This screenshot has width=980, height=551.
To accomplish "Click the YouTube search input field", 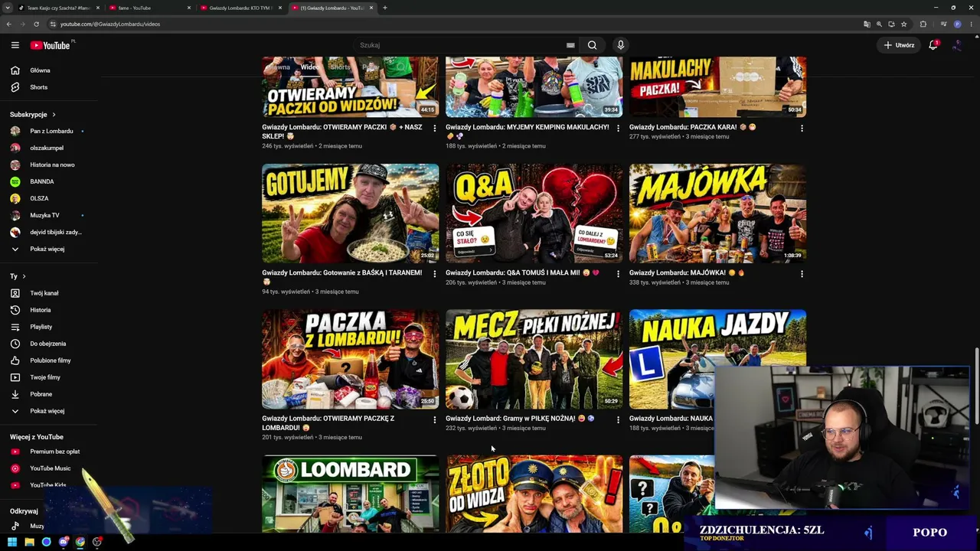I will click(459, 45).
